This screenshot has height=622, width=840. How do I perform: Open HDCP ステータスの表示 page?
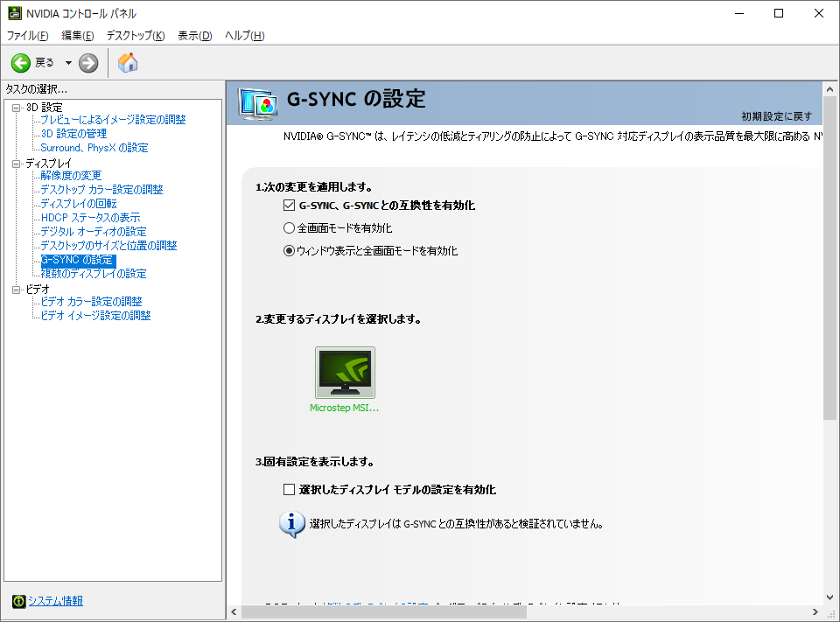coord(90,218)
